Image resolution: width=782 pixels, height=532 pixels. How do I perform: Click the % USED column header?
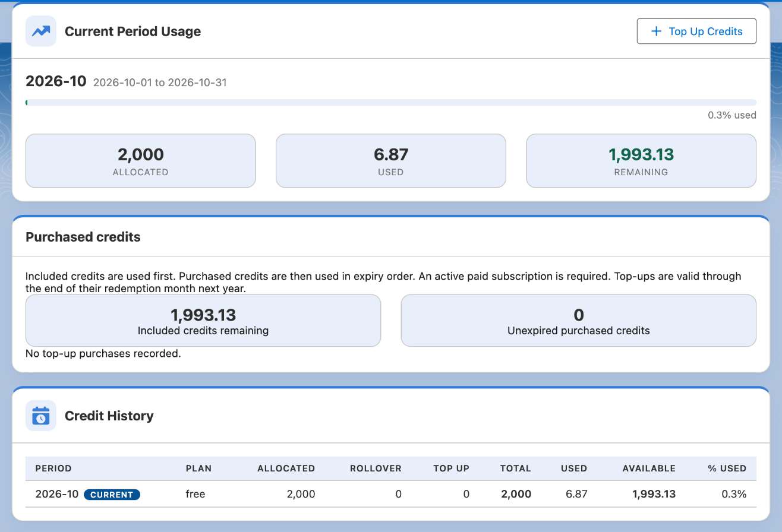coord(727,468)
